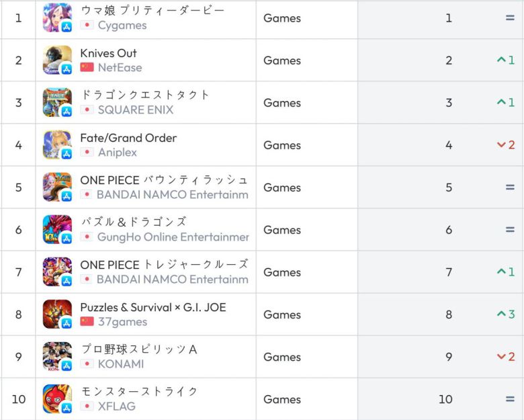This screenshot has height=420, width=524.
Task: Select the 37games publisher link
Action: [122, 322]
